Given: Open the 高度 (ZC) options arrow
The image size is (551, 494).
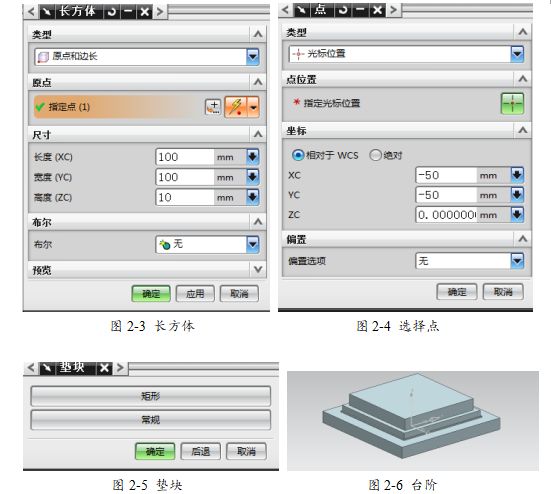Looking at the screenshot, I should coord(253,197).
